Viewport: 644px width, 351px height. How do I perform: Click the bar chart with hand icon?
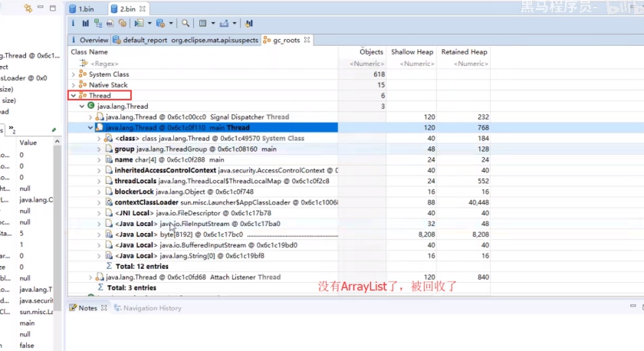pyautogui.click(x=248, y=24)
